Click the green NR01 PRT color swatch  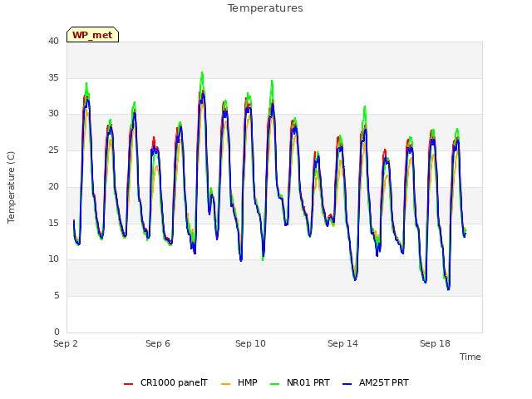(275, 384)
